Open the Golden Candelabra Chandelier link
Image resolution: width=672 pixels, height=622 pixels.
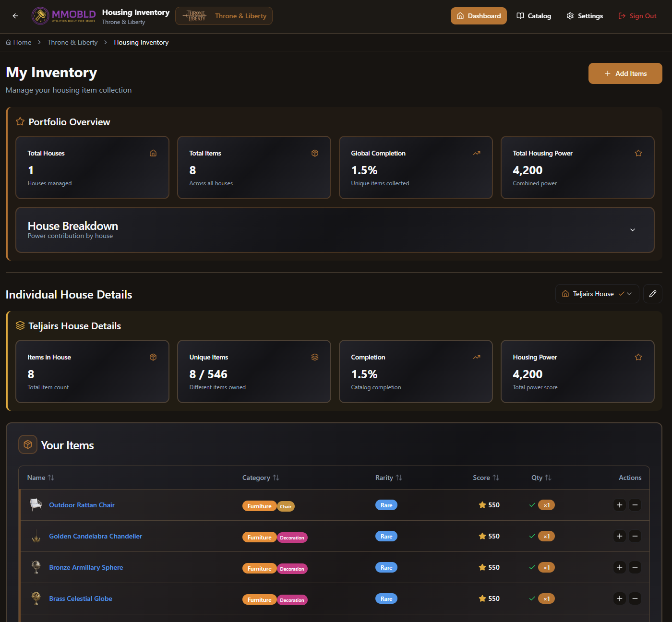[96, 536]
